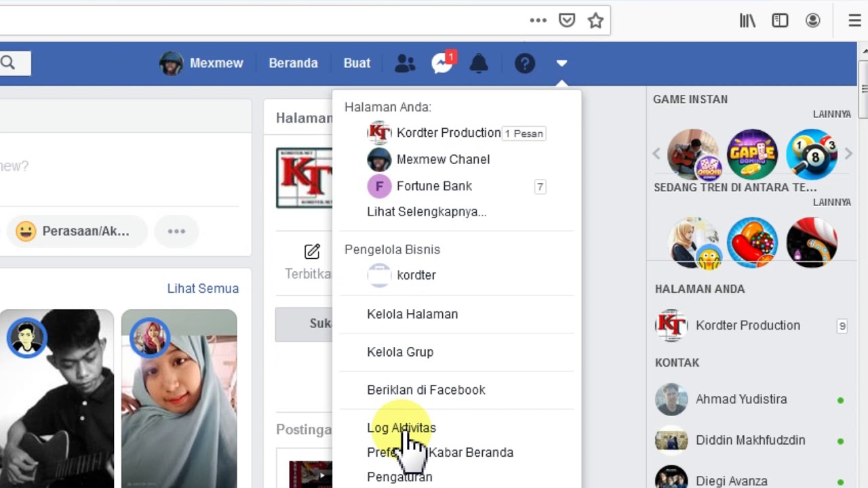Image resolution: width=868 pixels, height=488 pixels.
Task: Open the guitar player story thumbnail
Action: click(x=57, y=399)
